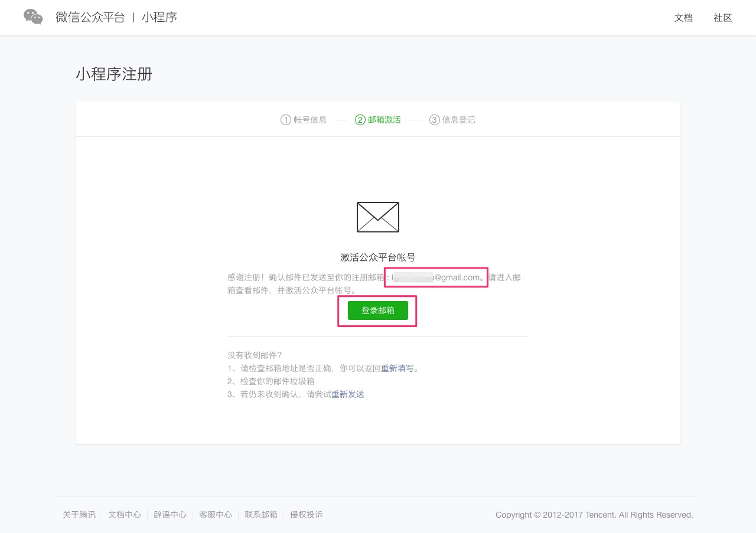Click the 小程序 header label
Viewport: 756px width, 533px height.
[x=159, y=18]
